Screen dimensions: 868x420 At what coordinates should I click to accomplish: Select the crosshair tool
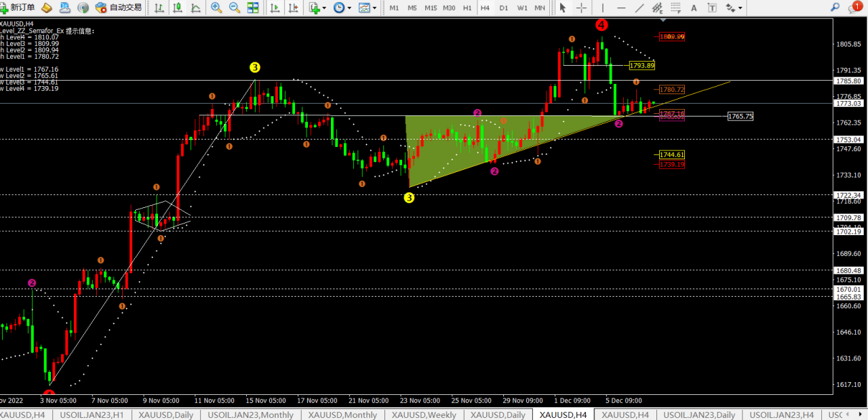(x=582, y=8)
